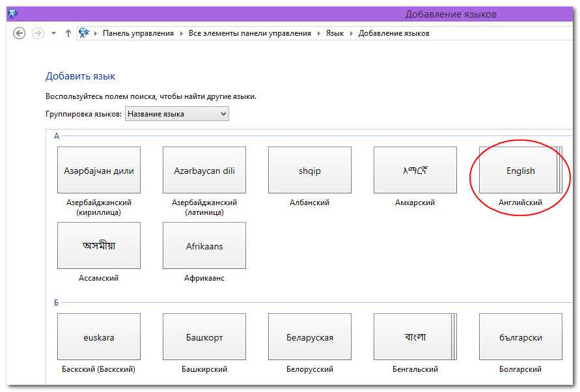Image resolution: width=580 pixels, height=392 pixels.
Task: Select the Amharic language tile
Action: pyautogui.click(x=415, y=171)
